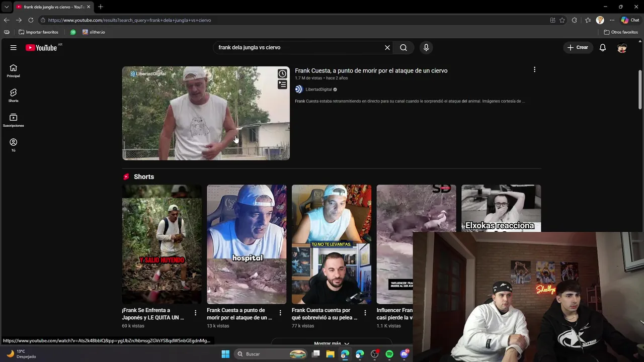This screenshot has height=362, width=644.
Task: Open options for Frank Cuesta cuenta por qué short
Action: point(365,313)
